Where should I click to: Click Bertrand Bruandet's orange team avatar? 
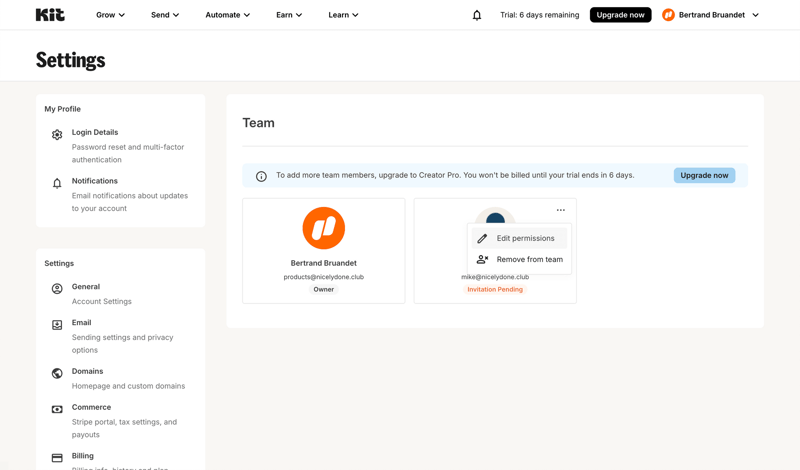pos(323,228)
